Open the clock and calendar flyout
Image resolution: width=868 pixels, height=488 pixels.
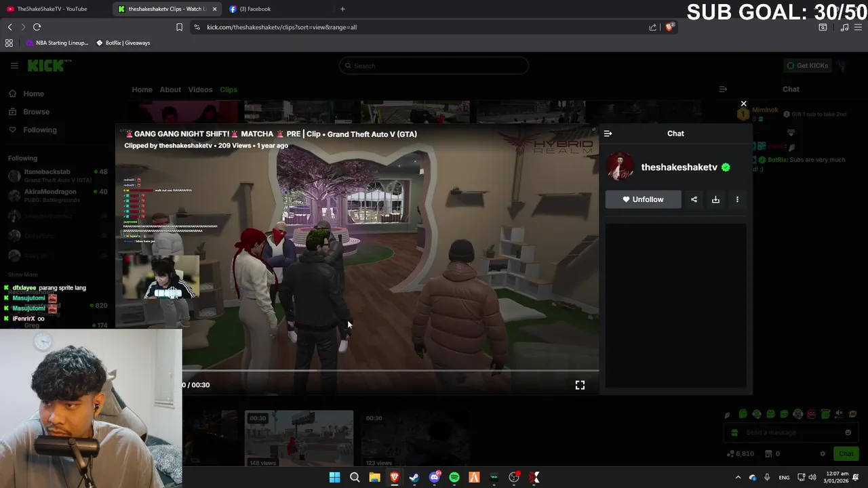point(835,477)
